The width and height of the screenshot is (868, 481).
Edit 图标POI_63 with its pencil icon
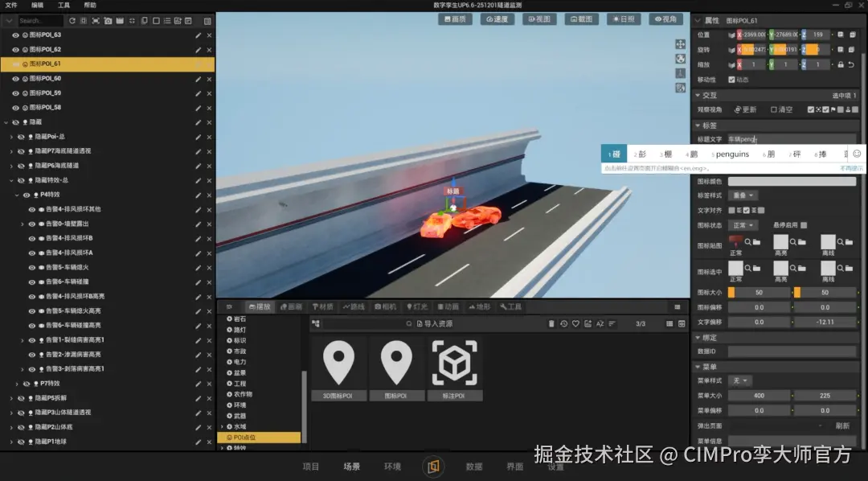pyautogui.click(x=199, y=35)
